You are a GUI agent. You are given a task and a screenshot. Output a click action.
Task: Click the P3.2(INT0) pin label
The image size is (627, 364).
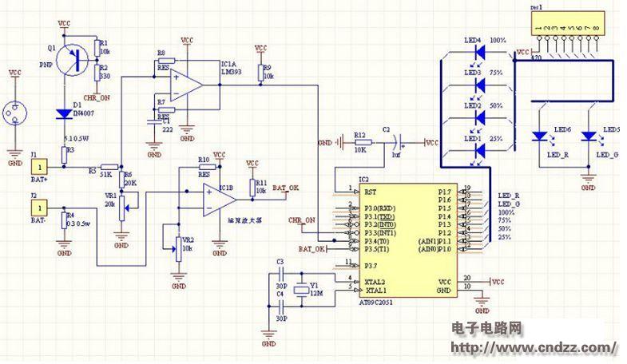pos(380,224)
